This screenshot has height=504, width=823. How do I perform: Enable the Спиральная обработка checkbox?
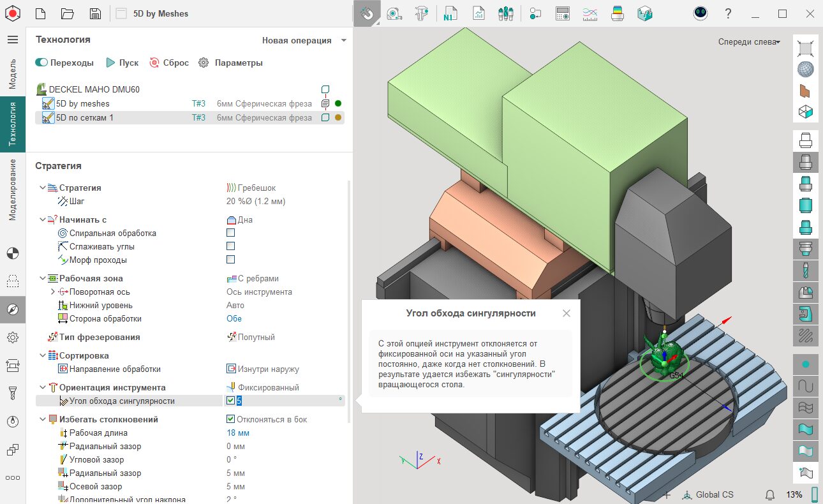coord(231,233)
